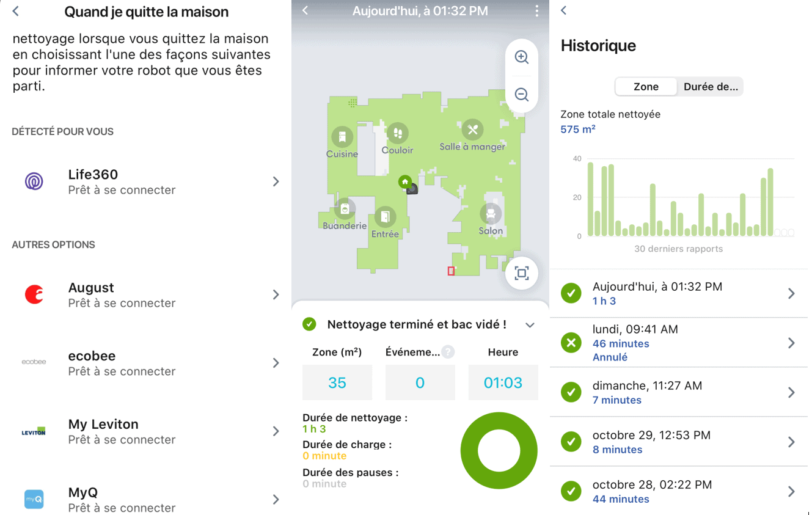Open the ecobee connection option

(145, 363)
